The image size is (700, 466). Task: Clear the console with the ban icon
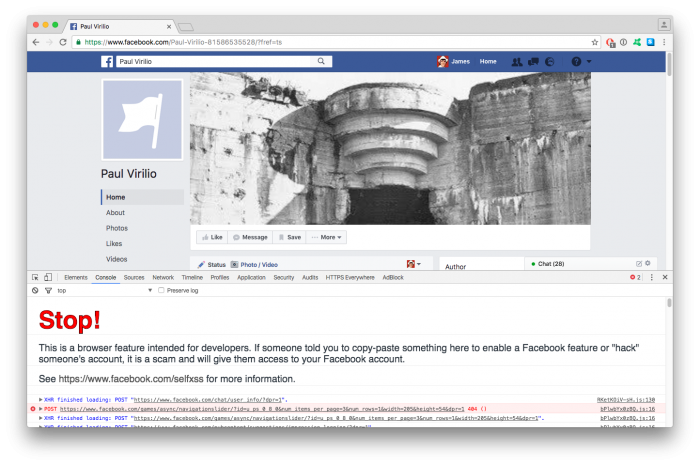pyautogui.click(x=35, y=290)
